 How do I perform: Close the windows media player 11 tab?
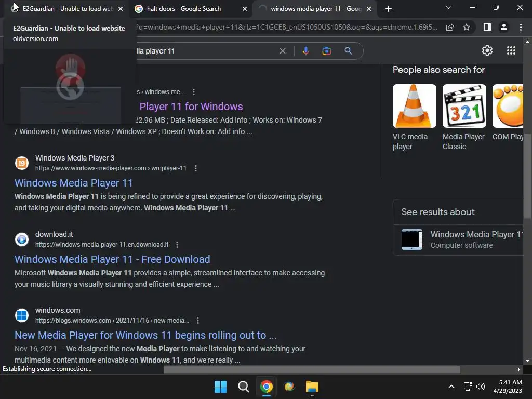pyautogui.click(x=369, y=9)
